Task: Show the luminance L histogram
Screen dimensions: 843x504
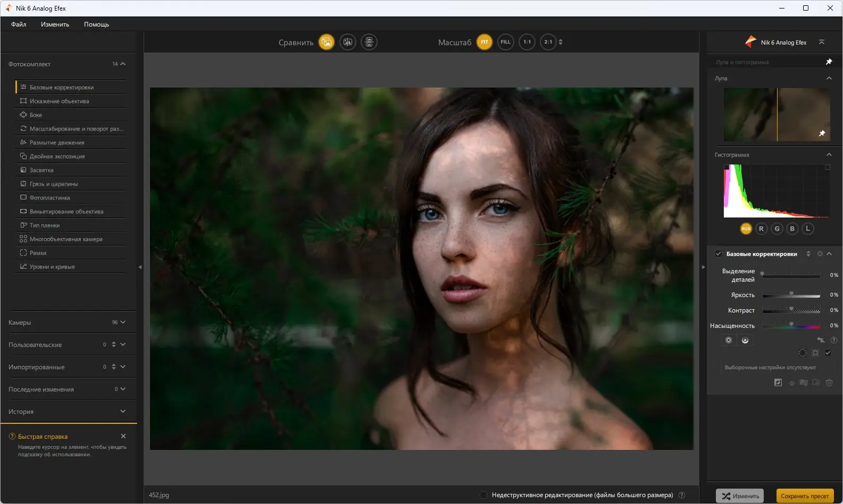Action: 808,229
